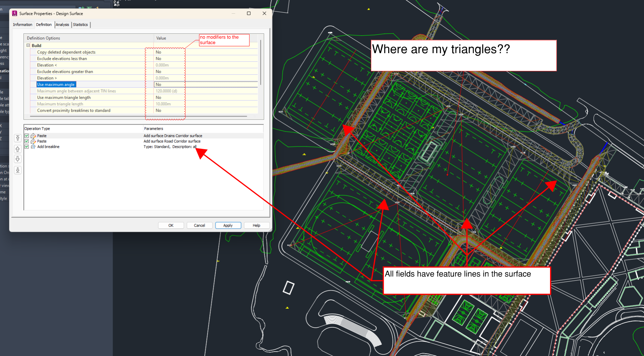Select the Paste surface icon for Road Corridor
The image size is (644, 356).
tap(33, 141)
